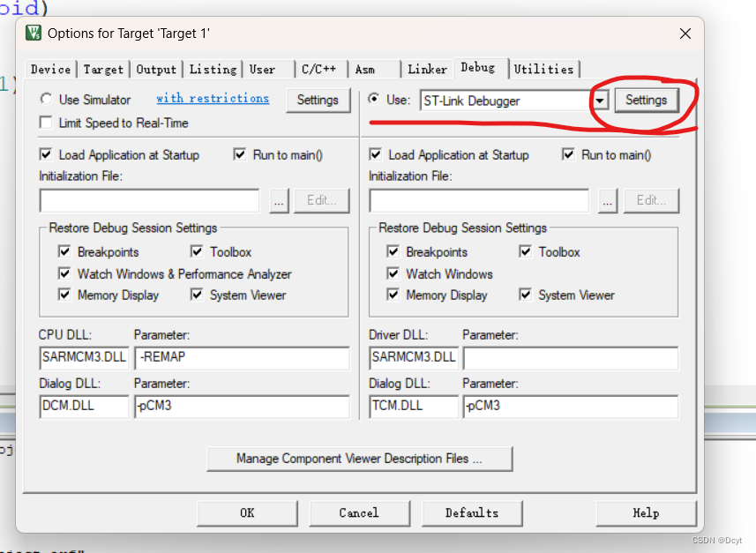756x553 pixels.
Task: Click the DCM.DLL dialog DLL field
Action: [84, 406]
